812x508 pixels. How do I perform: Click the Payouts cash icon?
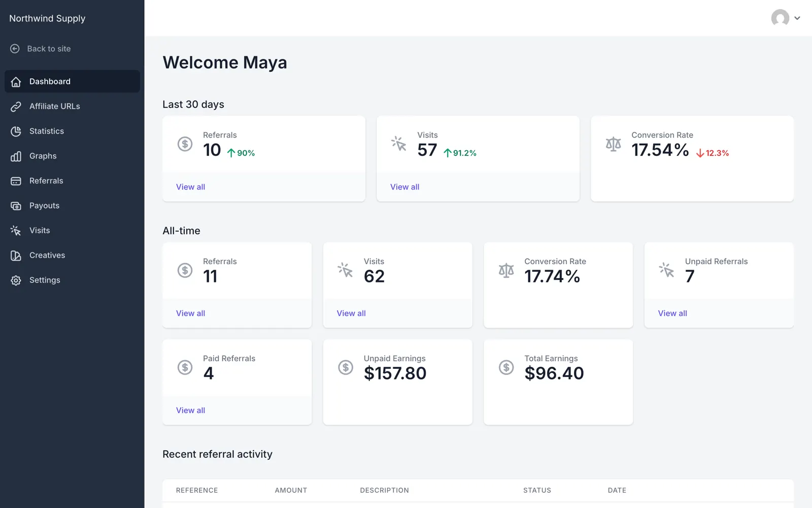point(16,206)
